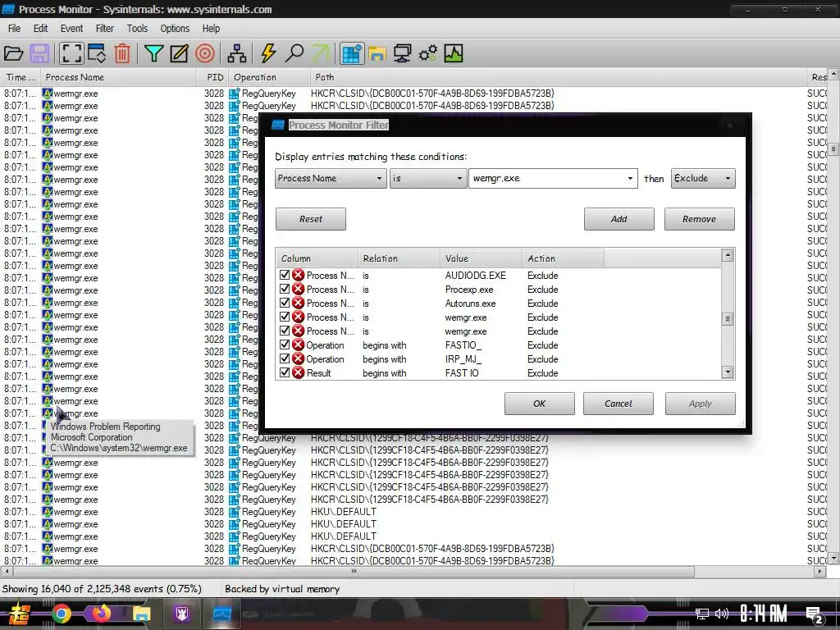
Task: Uncheck the FAST IO result filter checkbox
Action: (285, 373)
